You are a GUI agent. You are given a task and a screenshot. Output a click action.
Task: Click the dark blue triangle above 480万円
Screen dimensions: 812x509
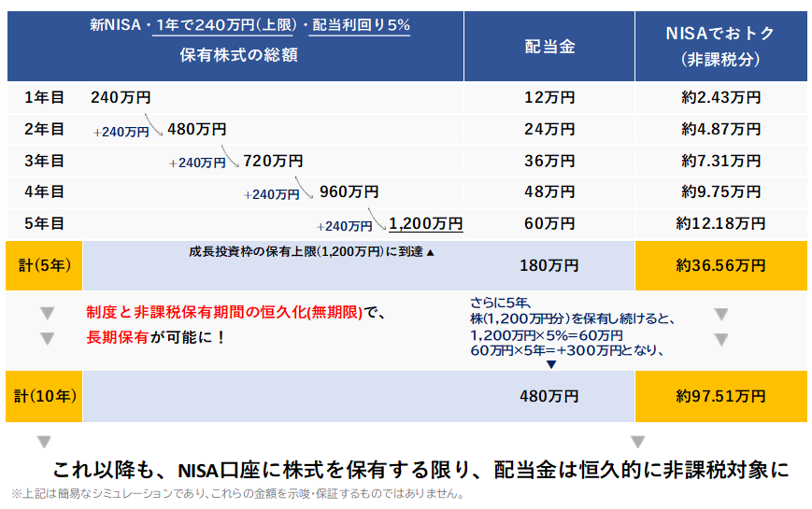coord(550,364)
